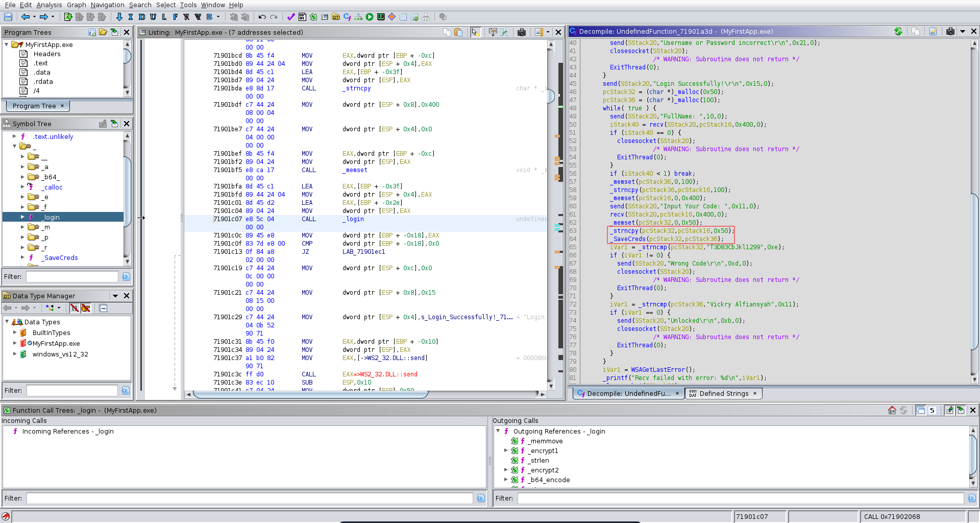Click the green Run script play icon
This screenshot has width=980, height=523.
370,17
